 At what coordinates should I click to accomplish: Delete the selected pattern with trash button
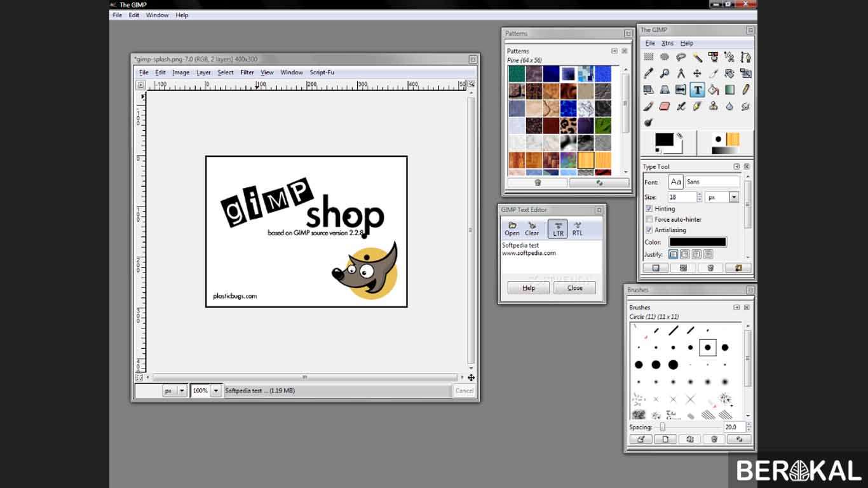[538, 182]
